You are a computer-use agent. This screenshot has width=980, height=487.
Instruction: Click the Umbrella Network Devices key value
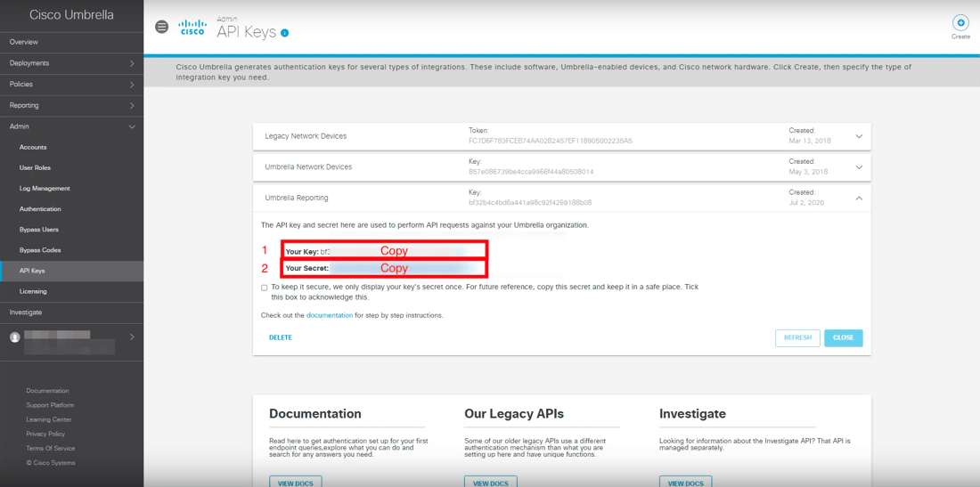click(x=531, y=172)
